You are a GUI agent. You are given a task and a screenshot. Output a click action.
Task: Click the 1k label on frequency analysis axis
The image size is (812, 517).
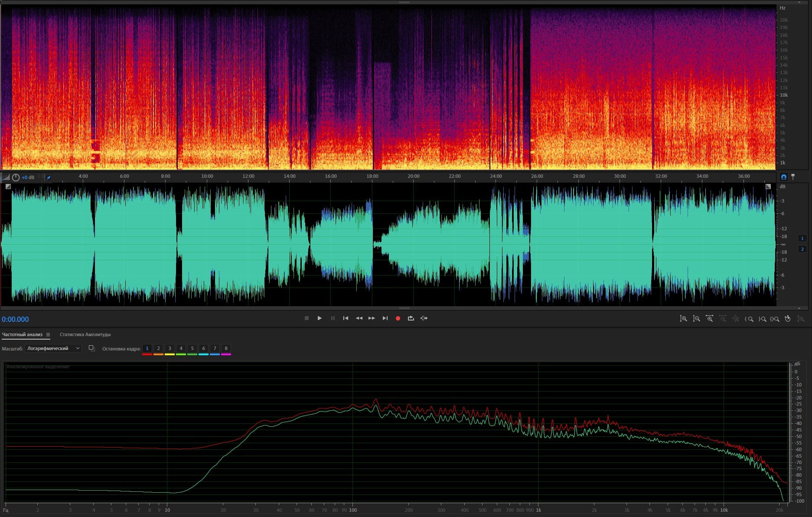click(x=538, y=510)
